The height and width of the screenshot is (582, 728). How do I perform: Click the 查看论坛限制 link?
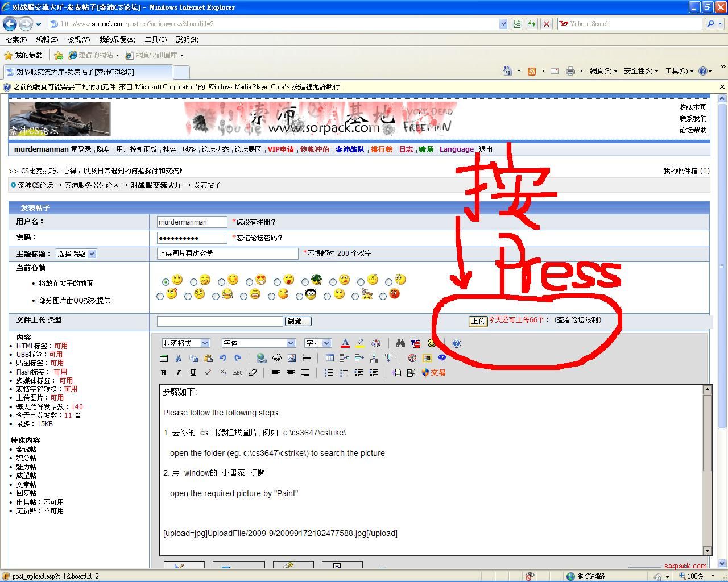point(578,320)
